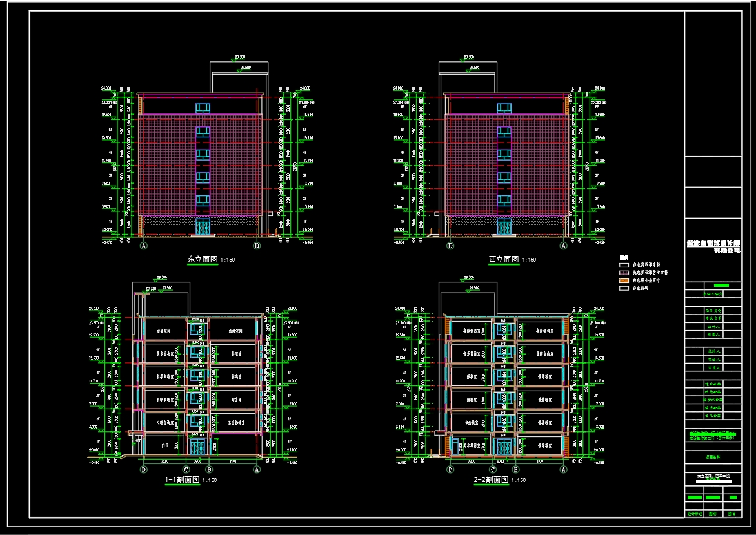The image size is (756, 535).
Task: Select the 项目名称 label in title block
Action: click(x=713, y=458)
